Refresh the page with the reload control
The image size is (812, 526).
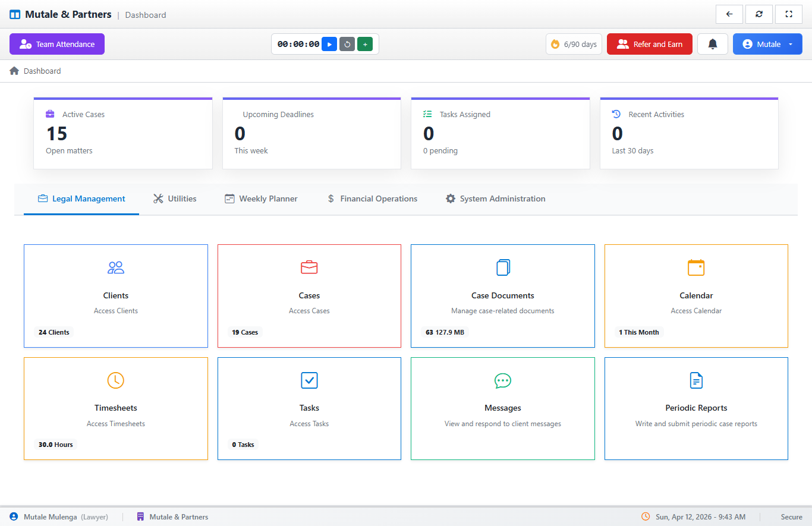759,14
